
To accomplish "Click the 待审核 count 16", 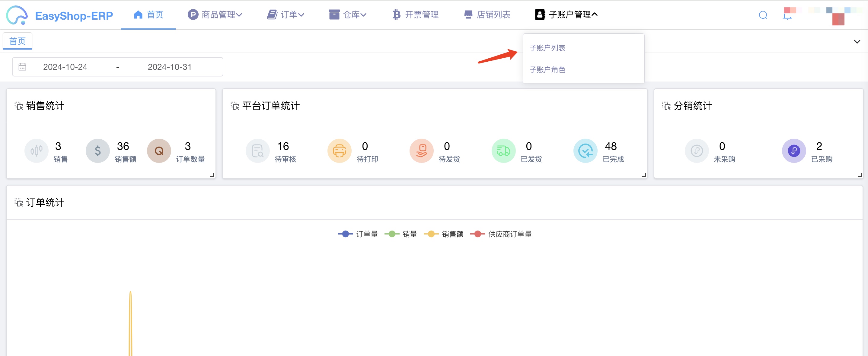I will [x=283, y=146].
